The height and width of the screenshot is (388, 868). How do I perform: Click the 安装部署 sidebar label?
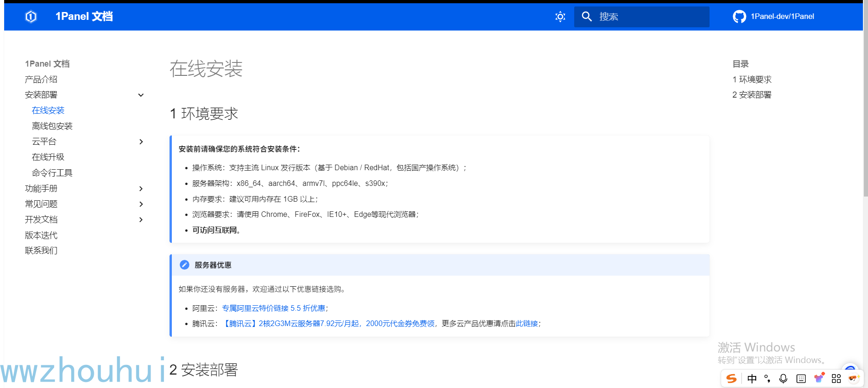[41, 95]
